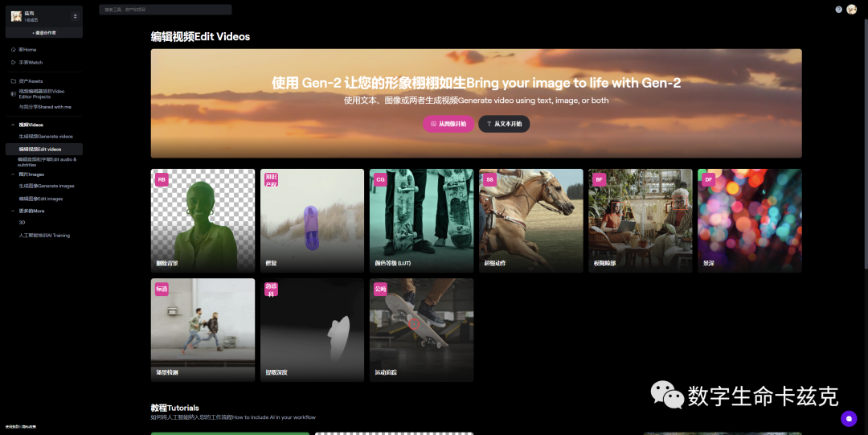Viewport: 868px width, 435px height.
Task: Open AI Training in the sidebar
Action: pyautogui.click(x=44, y=236)
